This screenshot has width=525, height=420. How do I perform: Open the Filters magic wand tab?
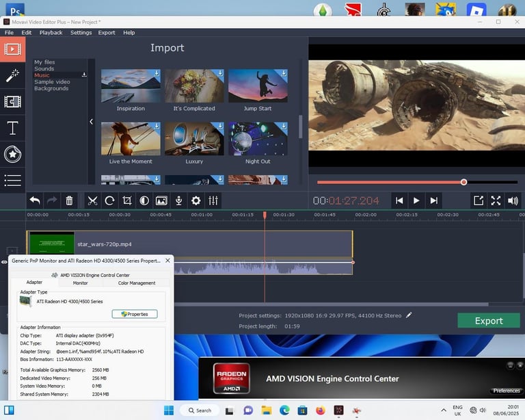coord(13,75)
